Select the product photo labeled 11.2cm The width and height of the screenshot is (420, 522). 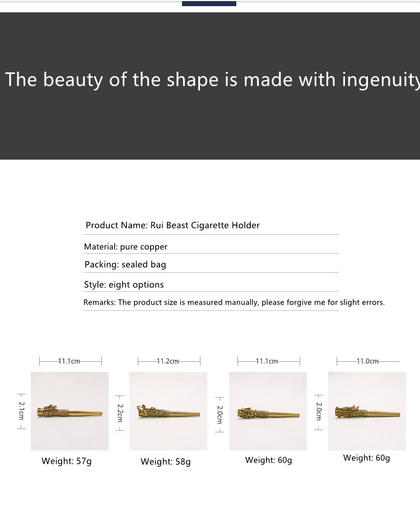coord(168,411)
